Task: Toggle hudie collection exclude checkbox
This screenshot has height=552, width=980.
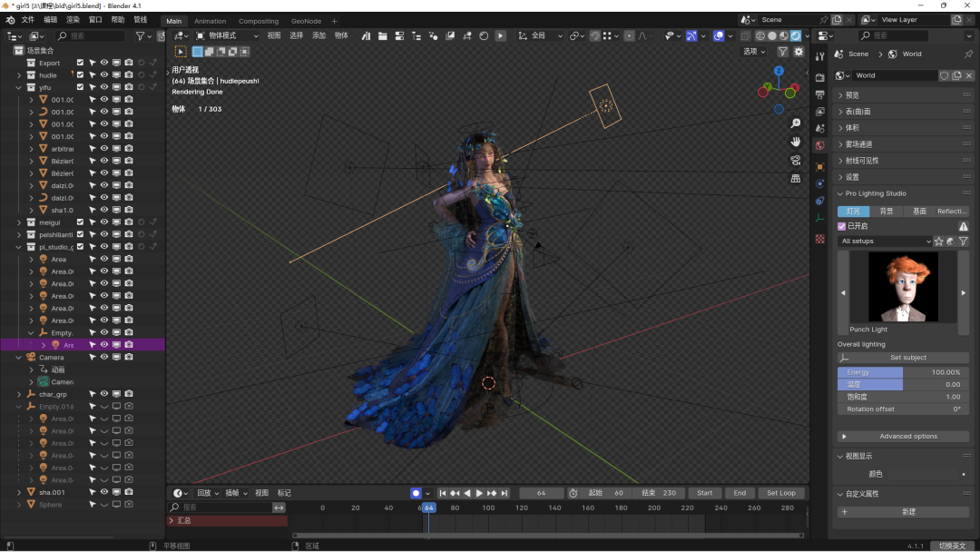Action: coord(80,75)
